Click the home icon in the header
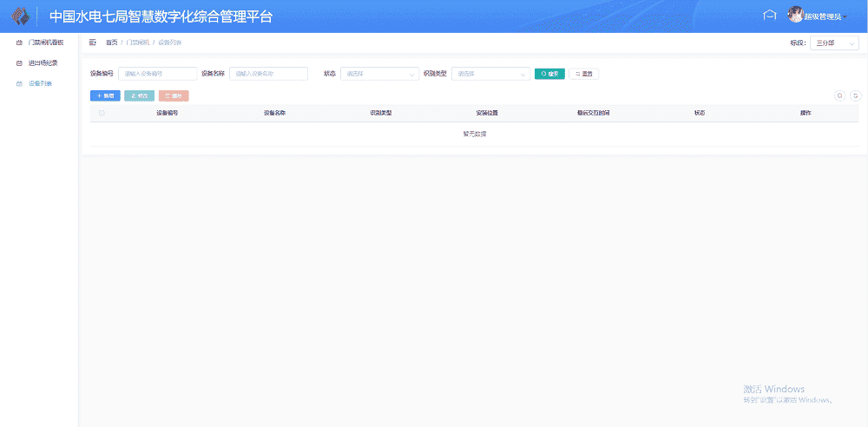The image size is (868, 427). point(768,15)
